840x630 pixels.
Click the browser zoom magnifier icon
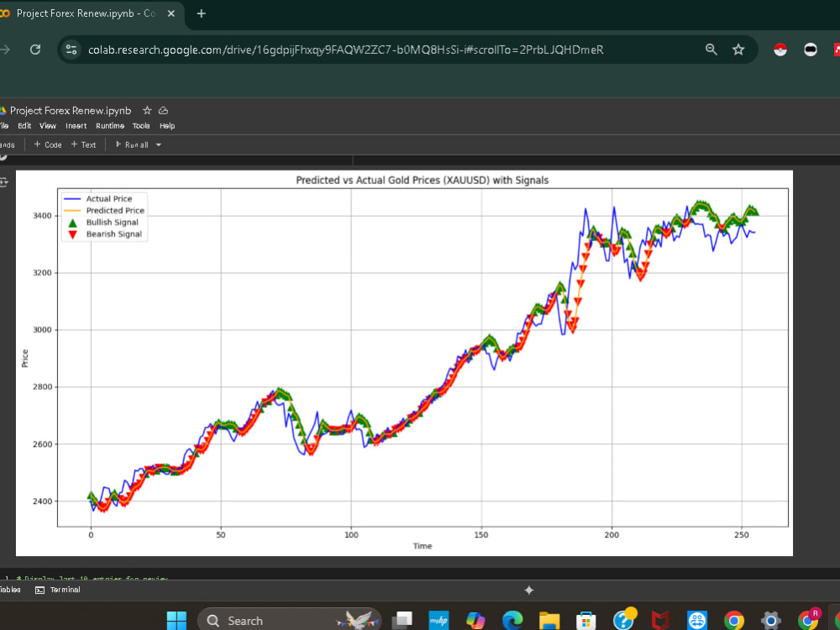click(711, 50)
